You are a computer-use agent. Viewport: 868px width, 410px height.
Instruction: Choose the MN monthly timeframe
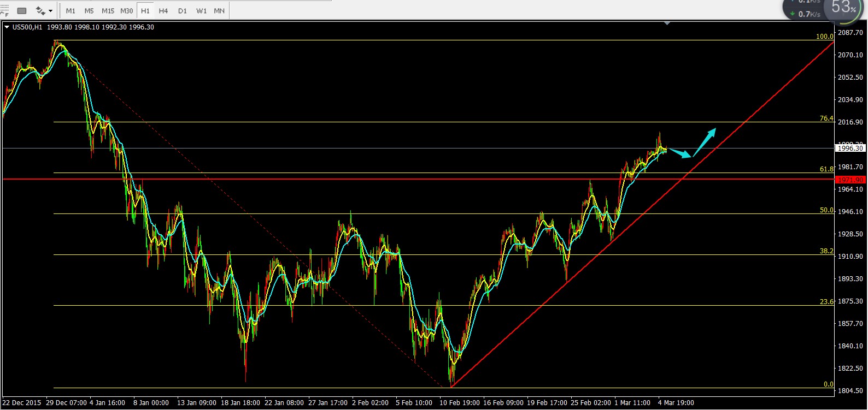[x=219, y=10]
